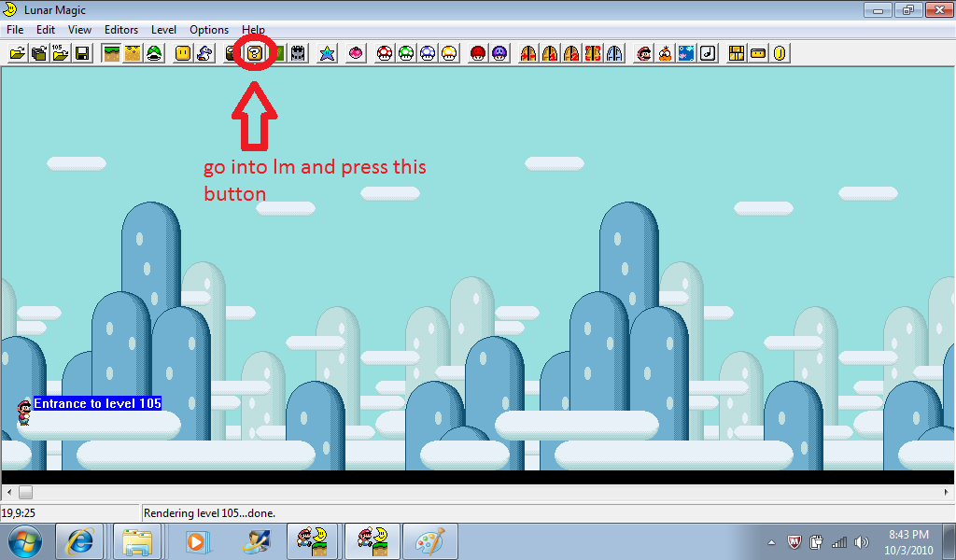Click the 'Entrance to level 105' label
Image resolution: width=956 pixels, height=560 pixels.
[x=97, y=403]
